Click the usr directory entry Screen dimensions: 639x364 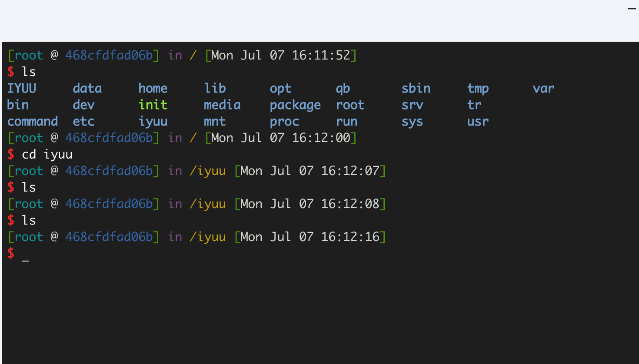[x=478, y=122]
